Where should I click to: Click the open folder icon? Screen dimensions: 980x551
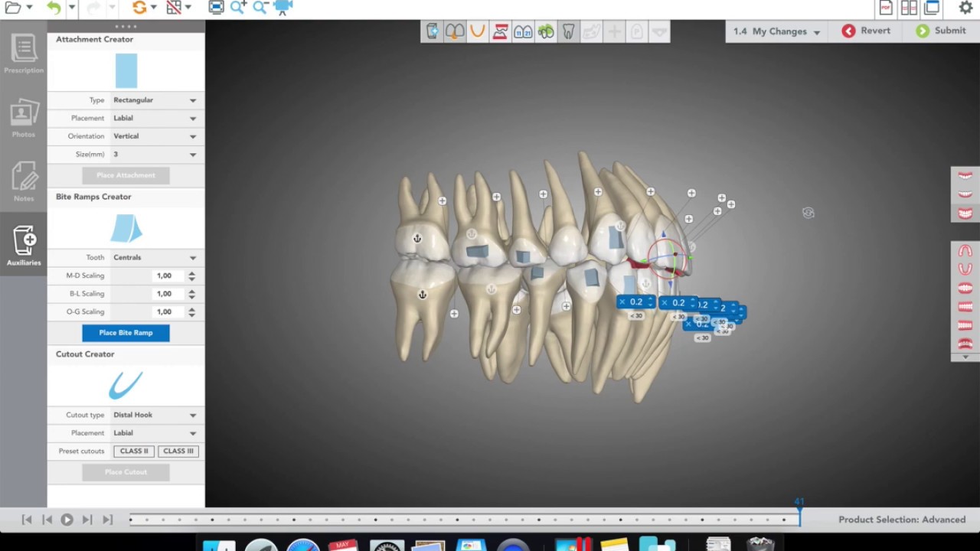coord(13,8)
